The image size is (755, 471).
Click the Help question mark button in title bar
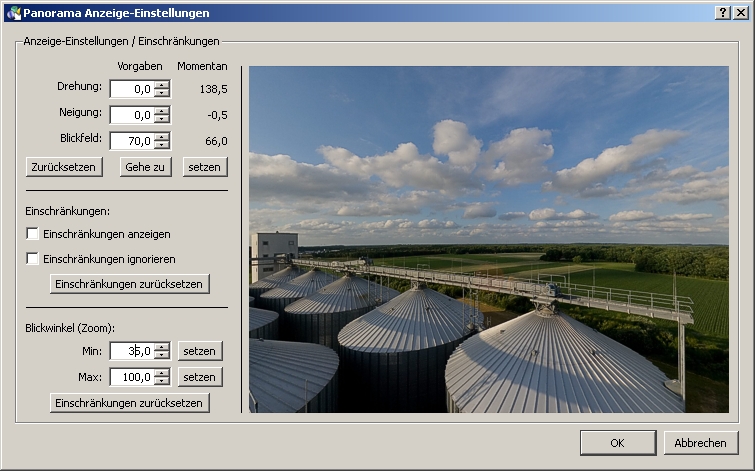point(722,12)
